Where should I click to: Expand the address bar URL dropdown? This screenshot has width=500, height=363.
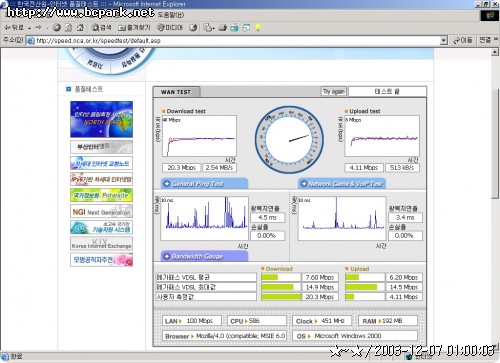coord(443,41)
